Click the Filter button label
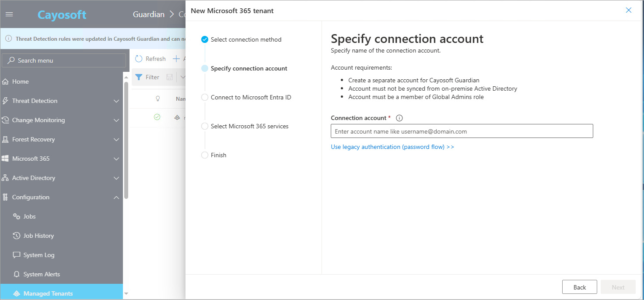 [152, 77]
